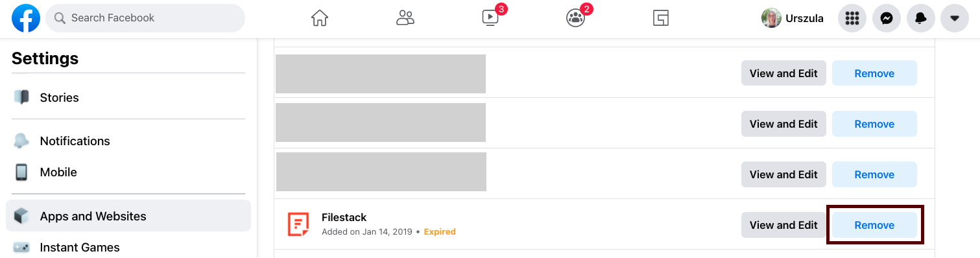Viewport: 980px width, 258px height.
Task: Open the Home feed icon
Action: [x=320, y=18]
